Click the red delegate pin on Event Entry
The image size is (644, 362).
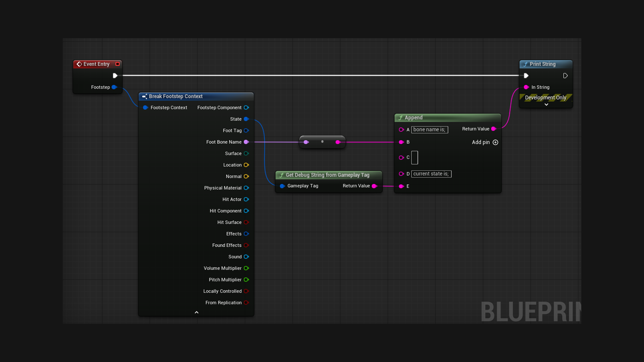click(117, 64)
